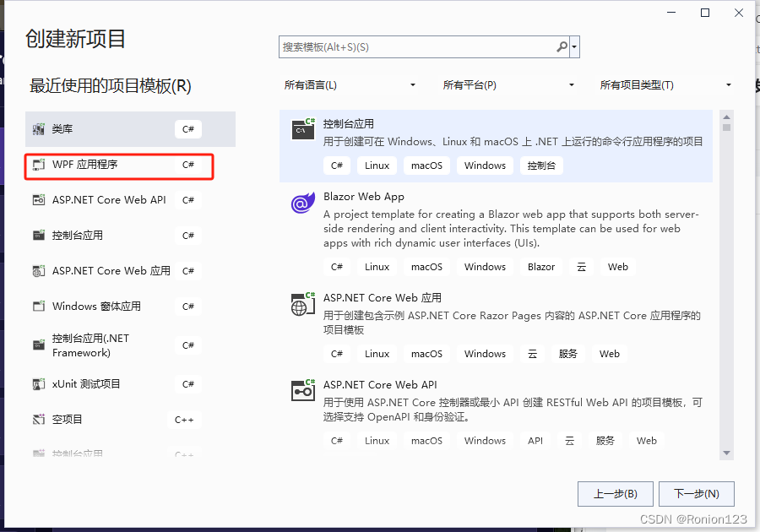The width and height of the screenshot is (760, 532).
Task: Click the Linux tag under 控制台应用
Action: click(x=377, y=166)
